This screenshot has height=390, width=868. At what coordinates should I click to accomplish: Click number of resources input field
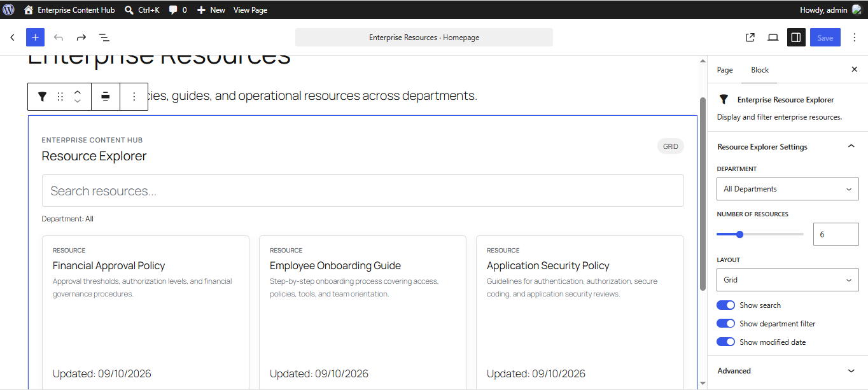[x=836, y=234]
